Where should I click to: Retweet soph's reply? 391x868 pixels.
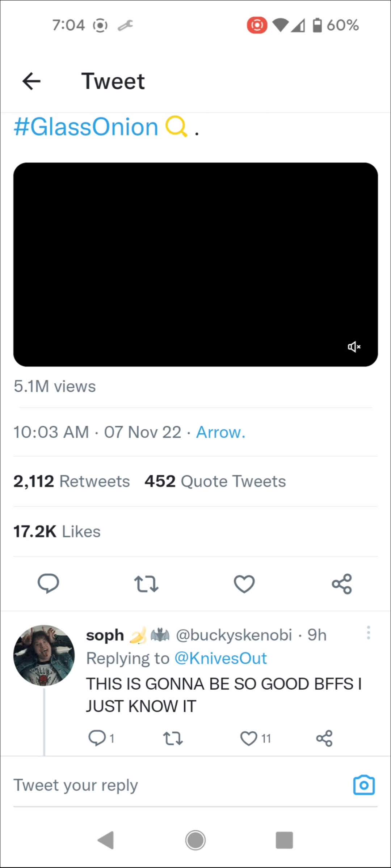[x=173, y=738]
